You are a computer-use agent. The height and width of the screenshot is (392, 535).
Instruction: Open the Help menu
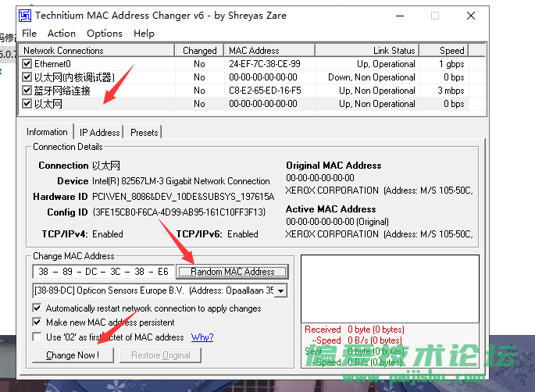(144, 34)
